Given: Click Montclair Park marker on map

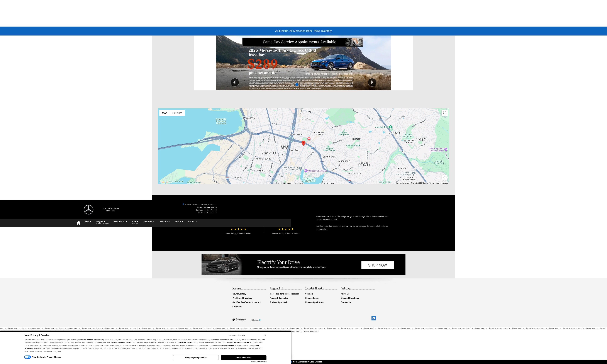Looking at the screenshot, I should 391,127.
